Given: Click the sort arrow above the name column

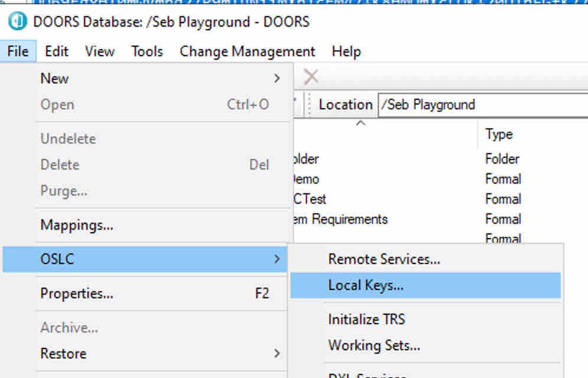Looking at the screenshot, I should pyautogui.click(x=360, y=123).
